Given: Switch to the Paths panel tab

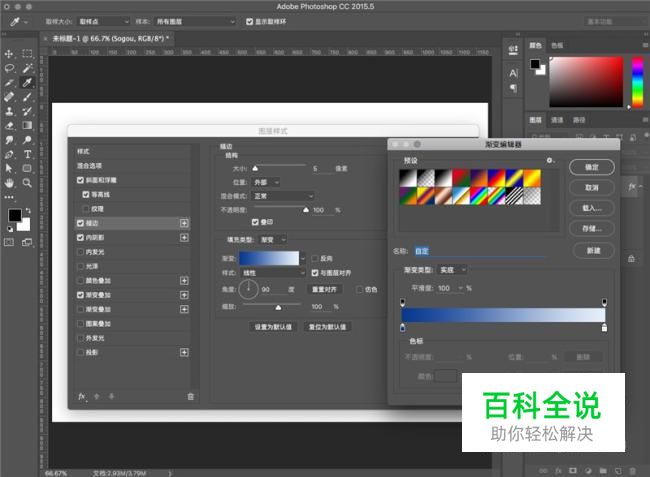Looking at the screenshot, I should click(579, 120).
